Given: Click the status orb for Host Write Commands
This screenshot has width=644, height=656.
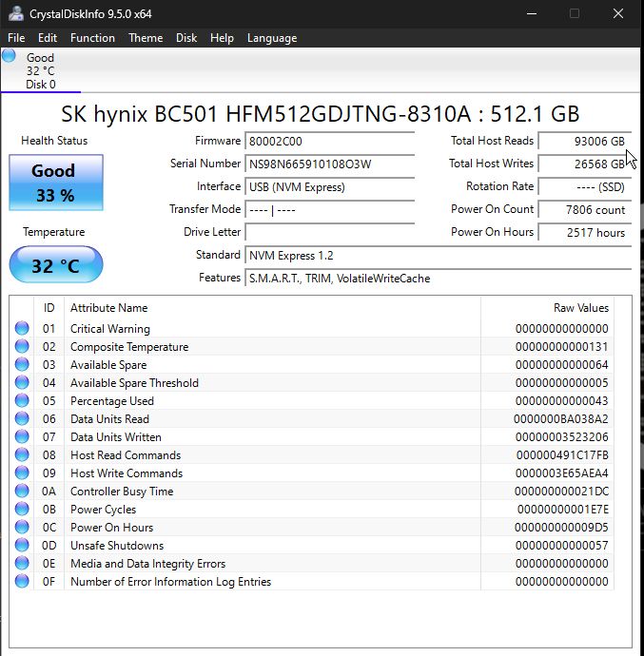Looking at the screenshot, I should 22,473.
